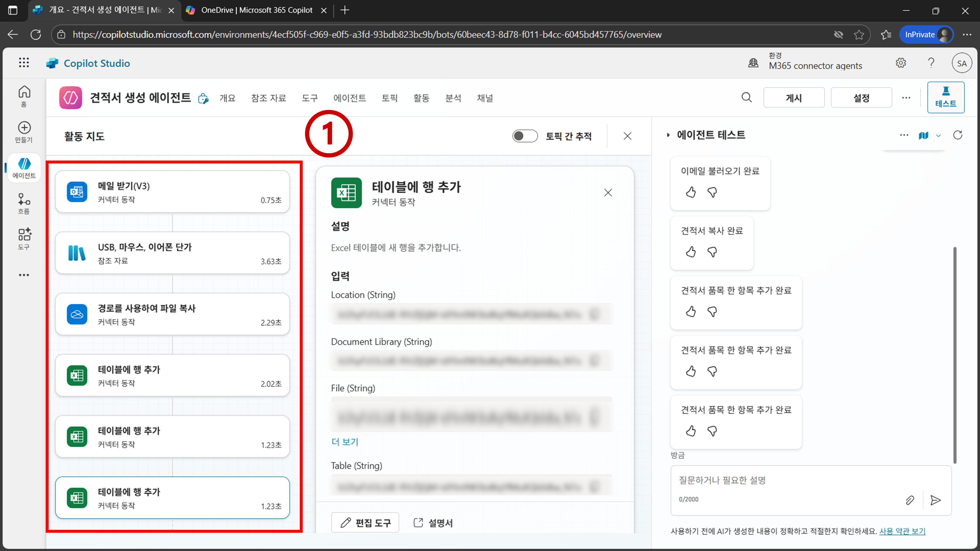Expand the activity map dropdown chevron
This screenshot has height=551, width=980.
tap(939, 135)
